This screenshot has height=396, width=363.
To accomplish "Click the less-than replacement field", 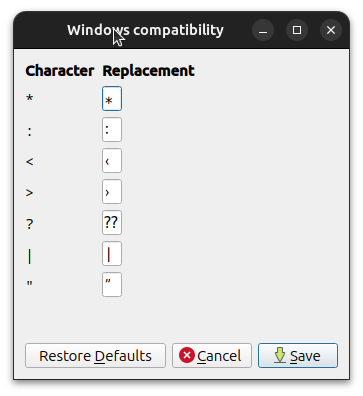I will pyautogui.click(x=112, y=161).
